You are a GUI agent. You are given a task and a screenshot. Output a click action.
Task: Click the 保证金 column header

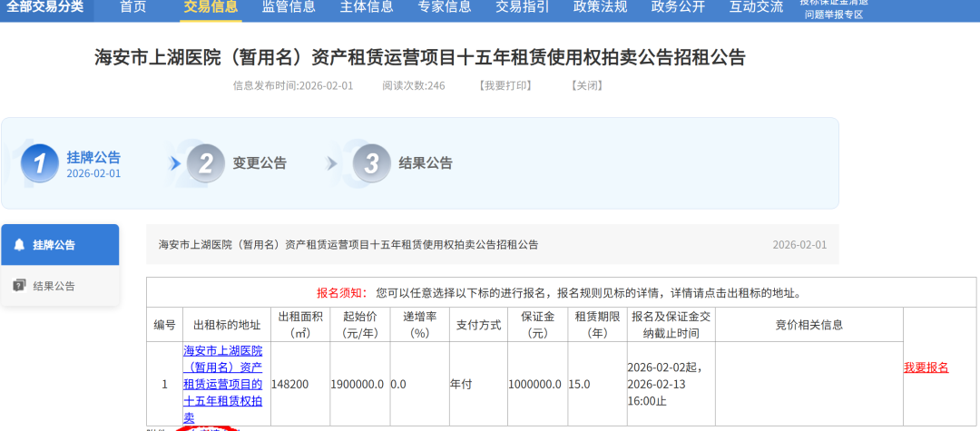(x=538, y=326)
